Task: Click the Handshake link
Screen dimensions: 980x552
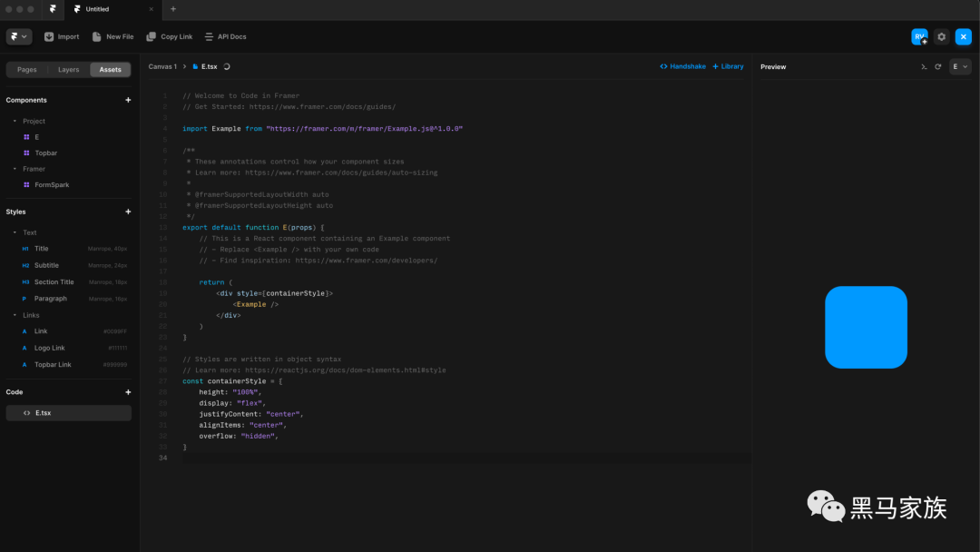Action: 682,67
